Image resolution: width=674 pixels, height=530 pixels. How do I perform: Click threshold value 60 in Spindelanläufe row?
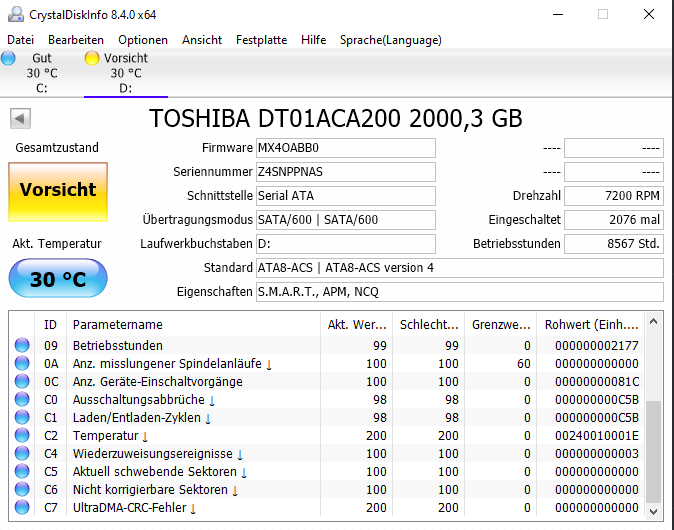(x=524, y=364)
